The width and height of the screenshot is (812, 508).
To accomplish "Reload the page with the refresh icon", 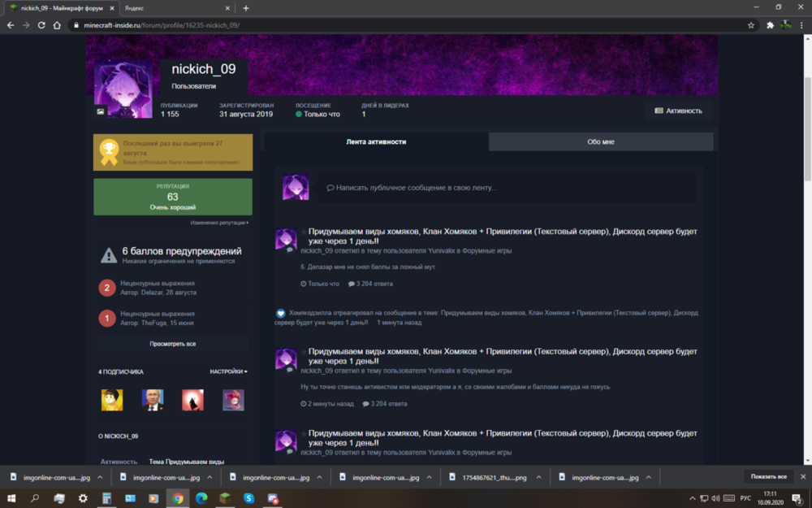I will pyautogui.click(x=41, y=25).
